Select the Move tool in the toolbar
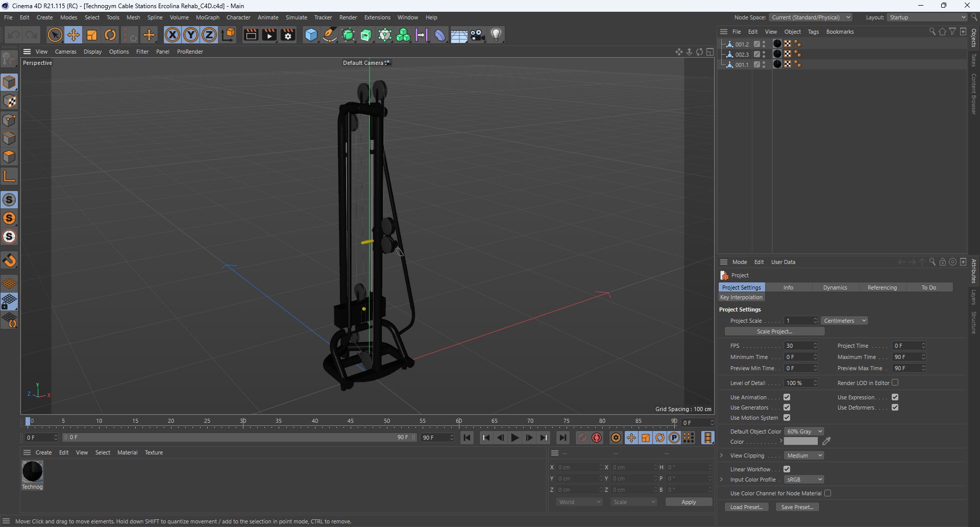Screen dimensions: 980x527 [73, 35]
